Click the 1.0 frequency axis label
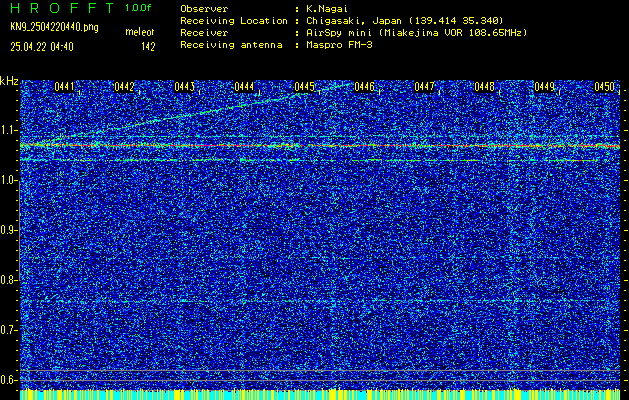 pyautogui.click(x=9, y=181)
